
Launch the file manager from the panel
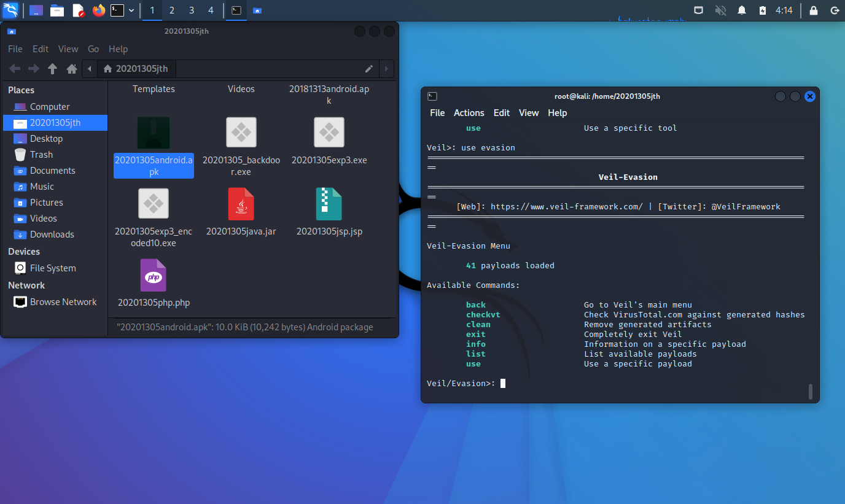pyautogui.click(x=57, y=10)
